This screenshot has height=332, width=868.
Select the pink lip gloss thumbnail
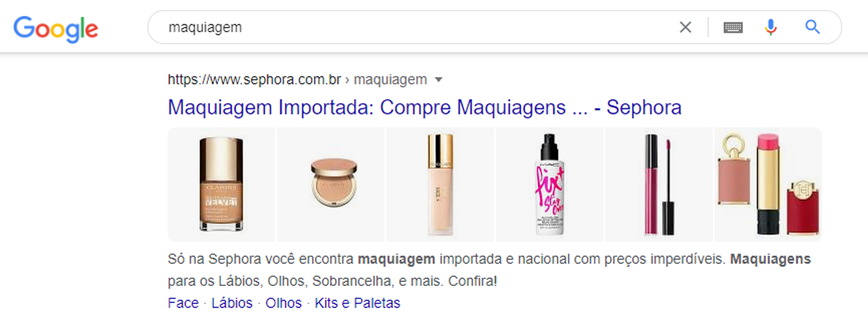(x=659, y=185)
